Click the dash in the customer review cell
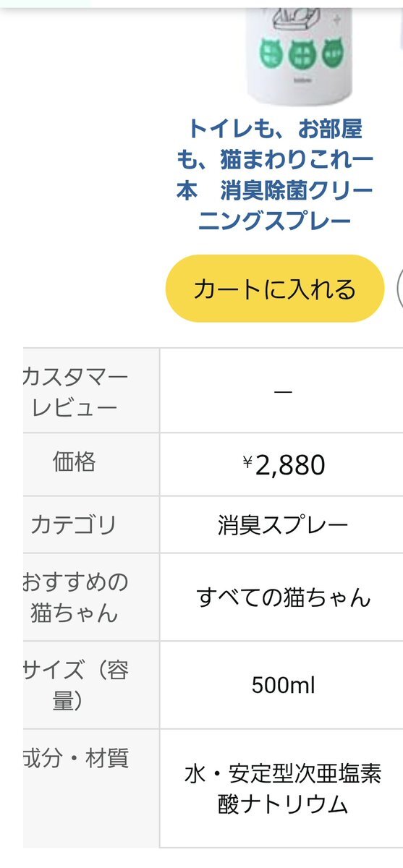This screenshot has width=403, height=868. point(283,392)
